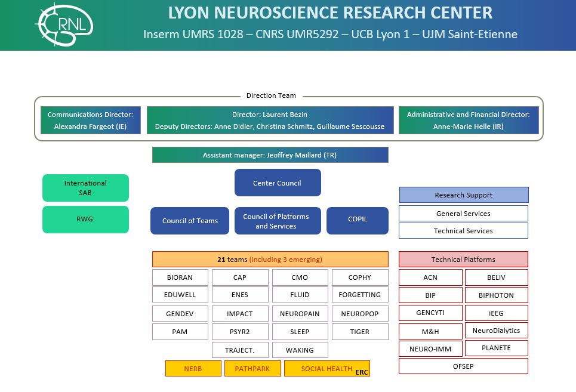This screenshot has width=576, height=392.
Task: Click the Director Laurent Bezin box
Action: 270,121
